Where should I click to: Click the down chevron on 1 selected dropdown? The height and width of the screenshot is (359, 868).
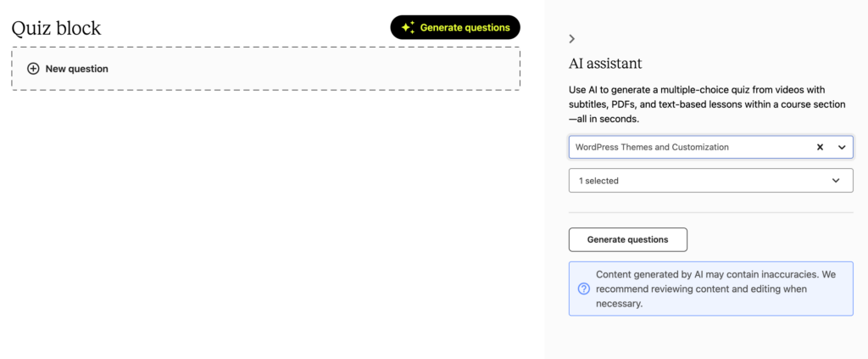point(836,181)
